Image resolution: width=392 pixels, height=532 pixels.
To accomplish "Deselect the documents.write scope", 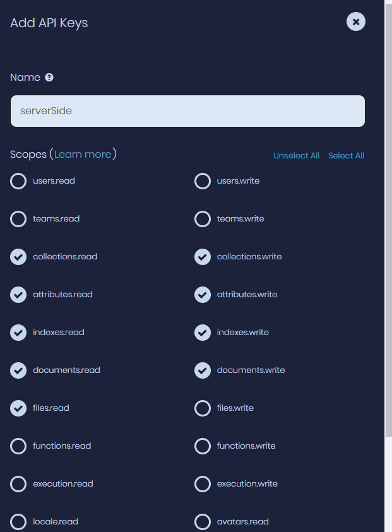I will (203, 370).
